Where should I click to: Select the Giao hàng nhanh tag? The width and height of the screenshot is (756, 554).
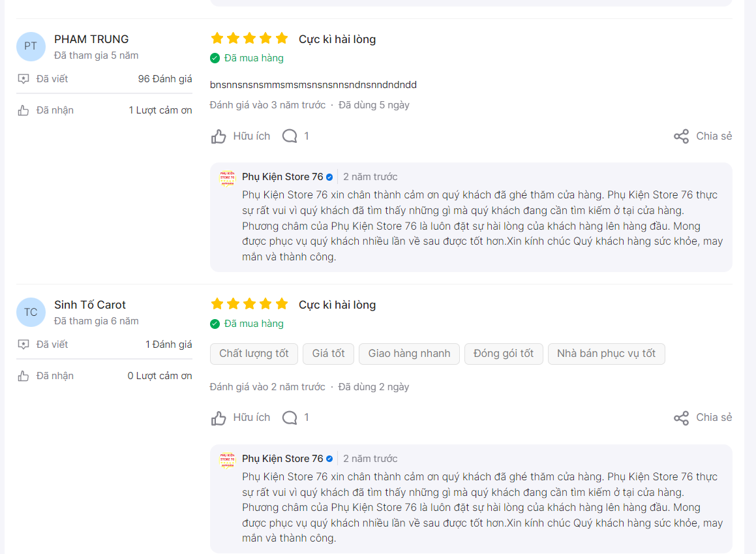pyautogui.click(x=410, y=354)
